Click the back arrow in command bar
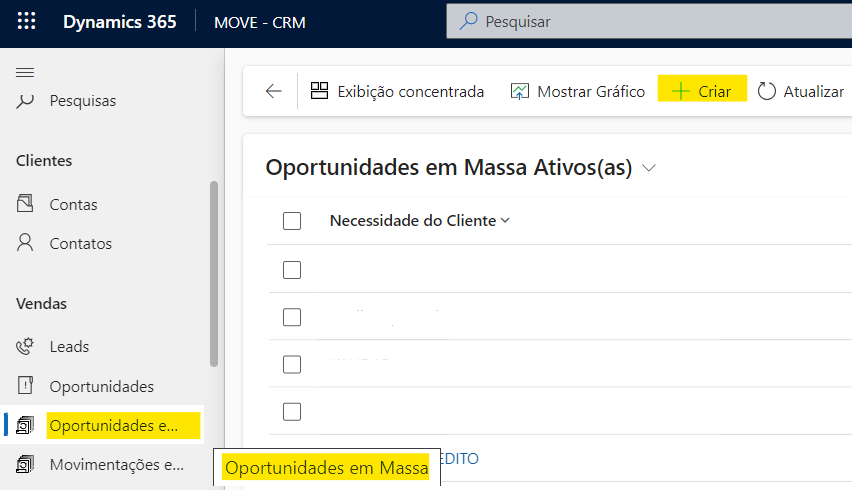The height and width of the screenshot is (490, 852). click(x=273, y=91)
